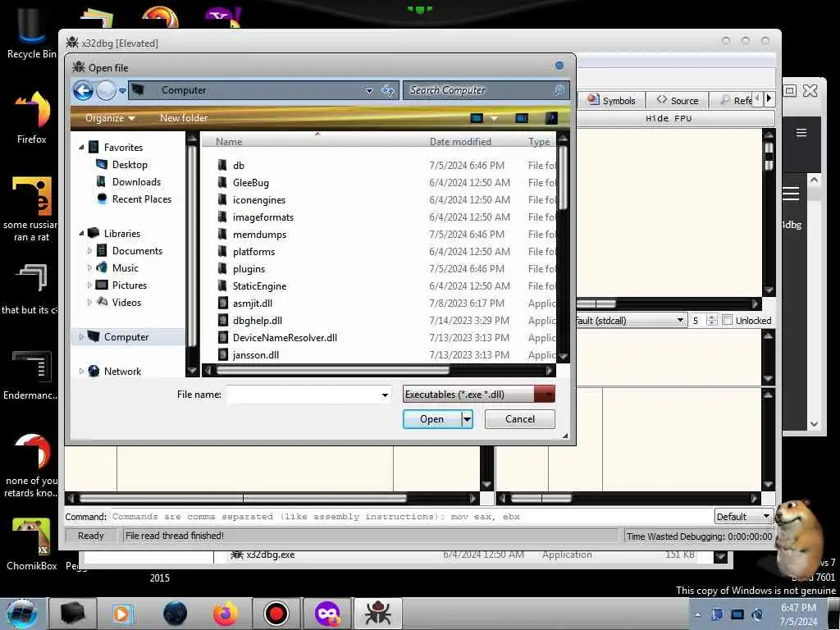
Task: Click the purple mask taskbar icon
Action: coord(327,614)
